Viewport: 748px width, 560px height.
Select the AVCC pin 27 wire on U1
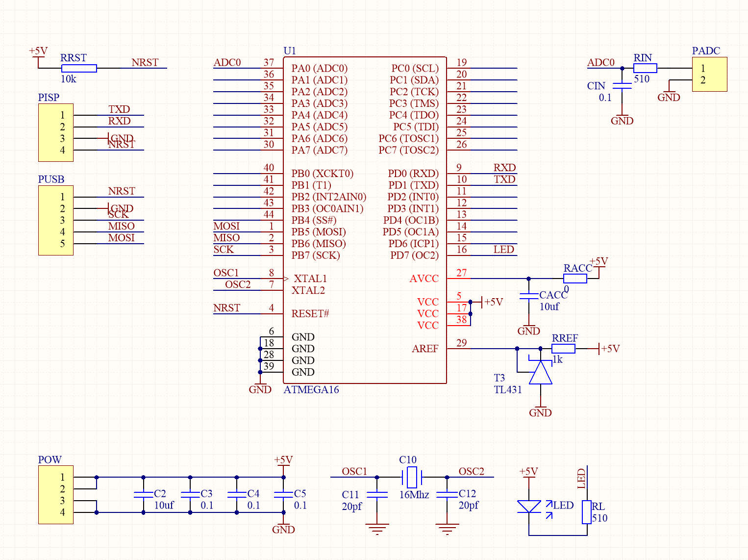(x=490, y=279)
